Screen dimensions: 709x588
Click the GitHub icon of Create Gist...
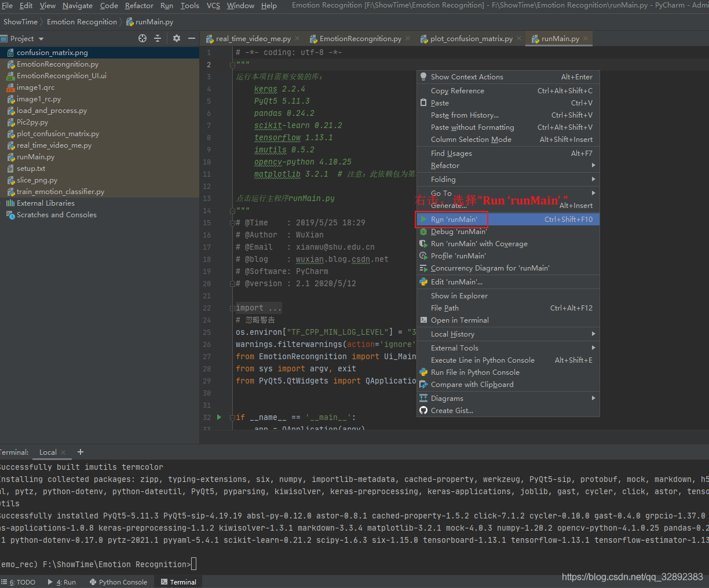(x=423, y=411)
